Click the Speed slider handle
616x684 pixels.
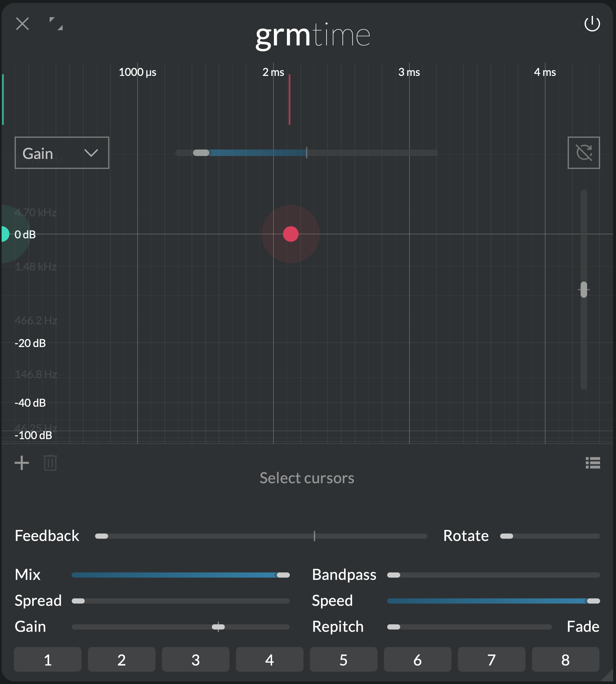pyautogui.click(x=593, y=601)
